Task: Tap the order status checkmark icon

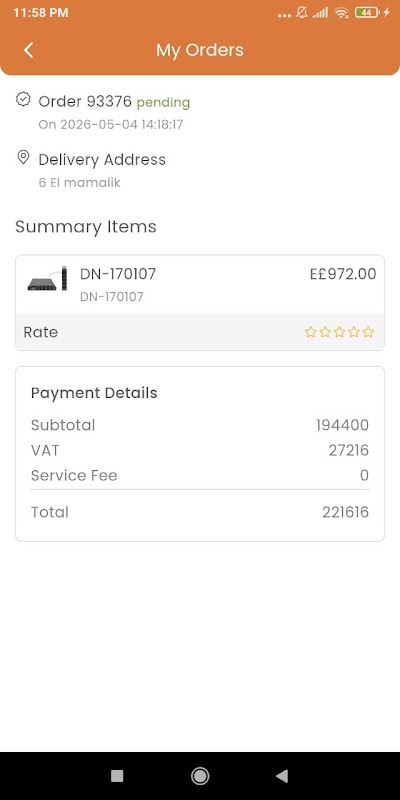Action: click(23, 99)
